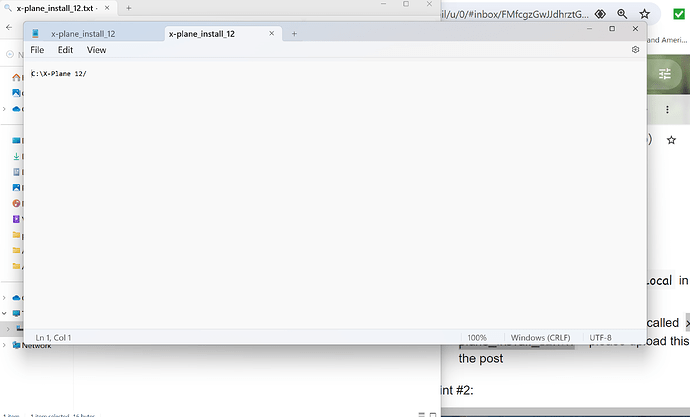Viewport: 690px width, 417px height.
Task: Minimize the File Explorer window
Action: [383, 4]
